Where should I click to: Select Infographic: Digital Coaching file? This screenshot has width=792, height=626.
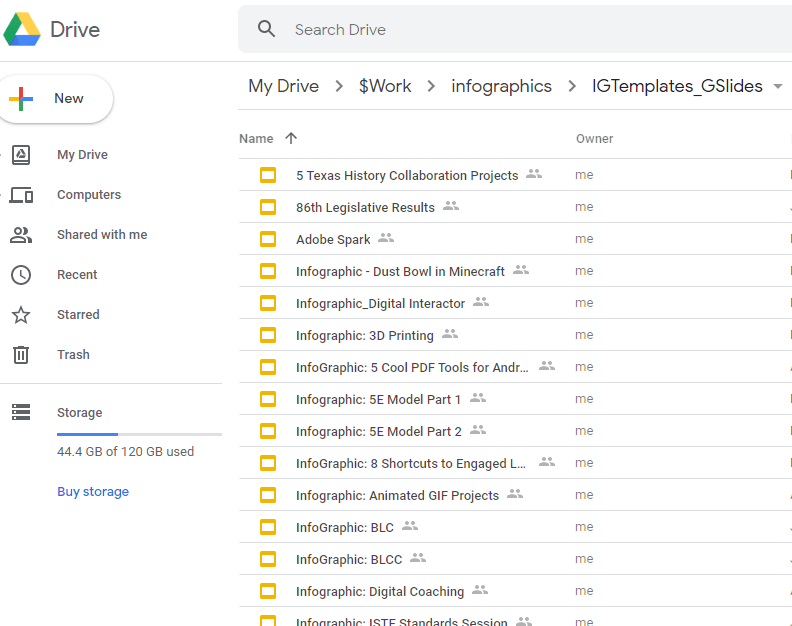click(380, 592)
